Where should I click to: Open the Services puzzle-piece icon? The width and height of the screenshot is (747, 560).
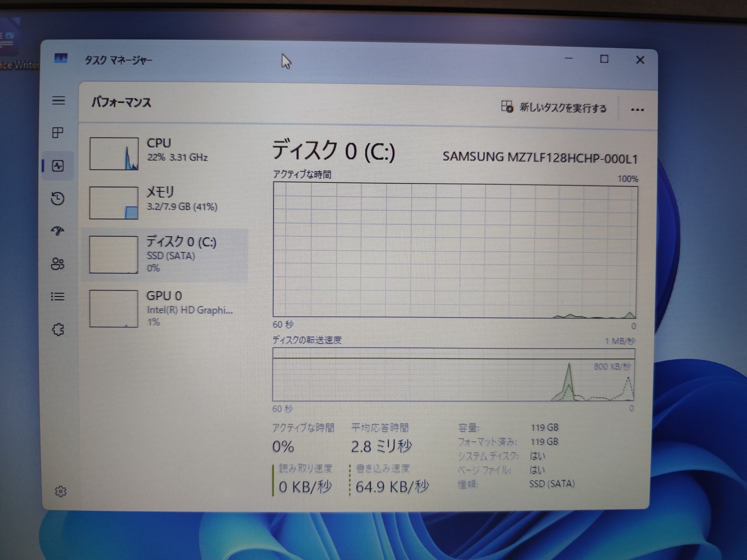click(x=58, y=329)
